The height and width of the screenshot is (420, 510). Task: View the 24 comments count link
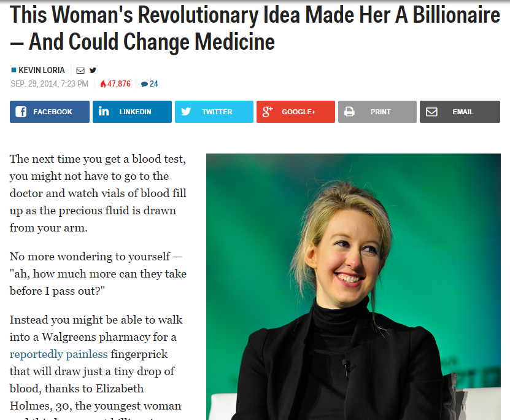pyautogui.click(x=153, y=84)
